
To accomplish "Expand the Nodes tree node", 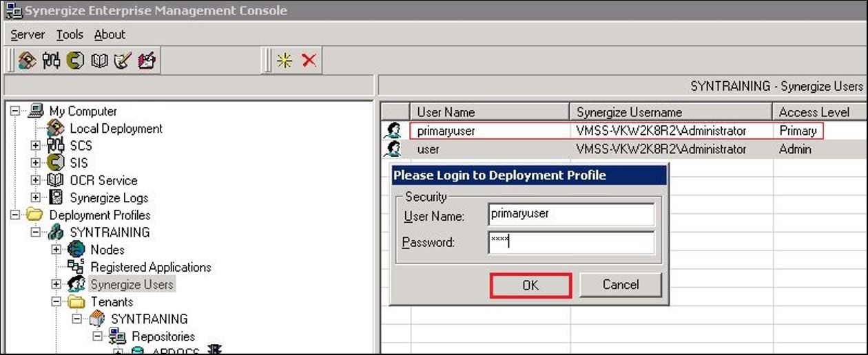I will pos(56,250).
